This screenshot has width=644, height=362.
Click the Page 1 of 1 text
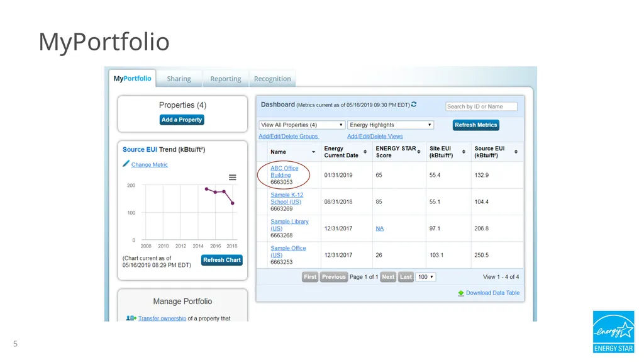click(364, 277)
